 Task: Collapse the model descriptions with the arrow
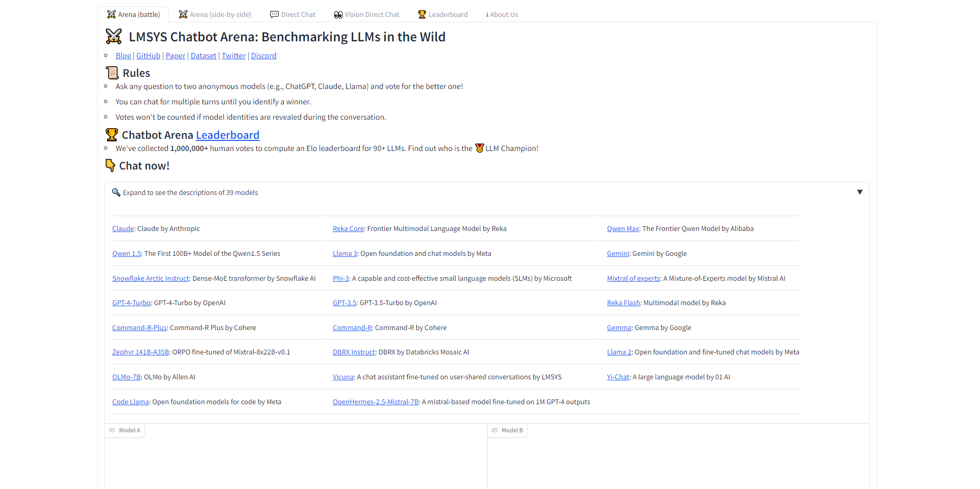(x=860, y=192)
